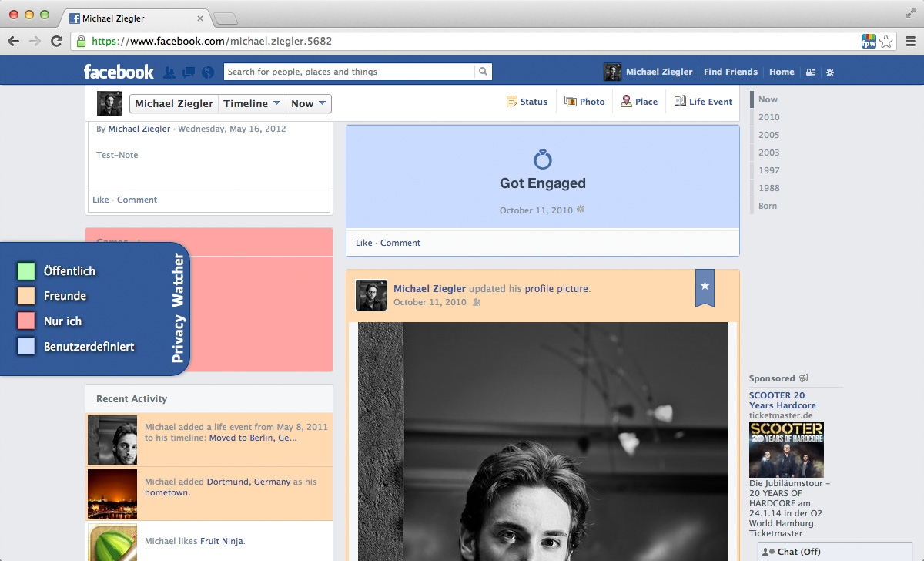
Task: Click the green Öffentlich color swatch
Action: click(x=26, y=271)
